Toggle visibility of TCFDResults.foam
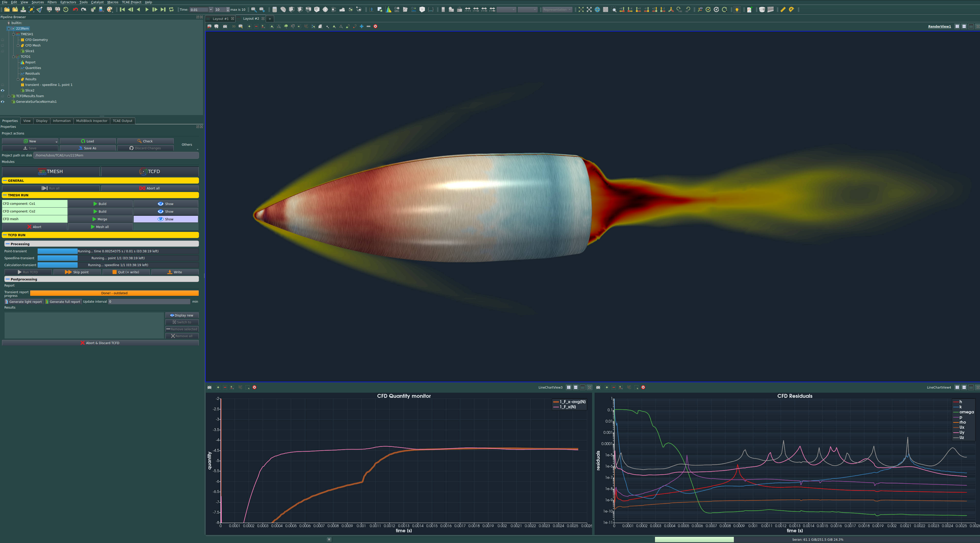Image resolution: width=980 pixels, height=543 pixels. click(3, 96)
